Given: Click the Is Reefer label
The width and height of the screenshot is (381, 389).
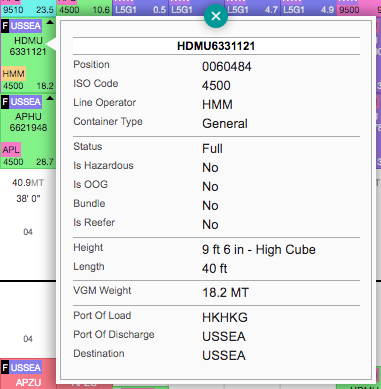Looking at the screenshot, I should tap(94, 223).
